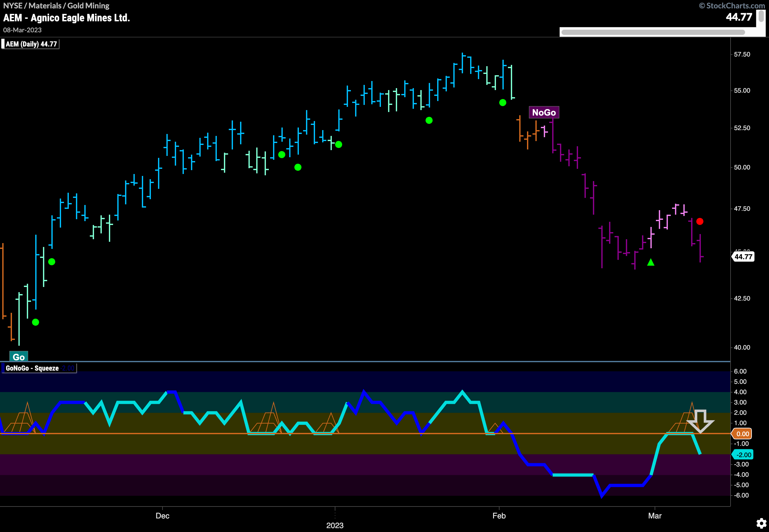The image size is (769, 532).
Task: Click the 08-Mar-2023 date text
Action: pyautogui.click(x=22, y=30)
